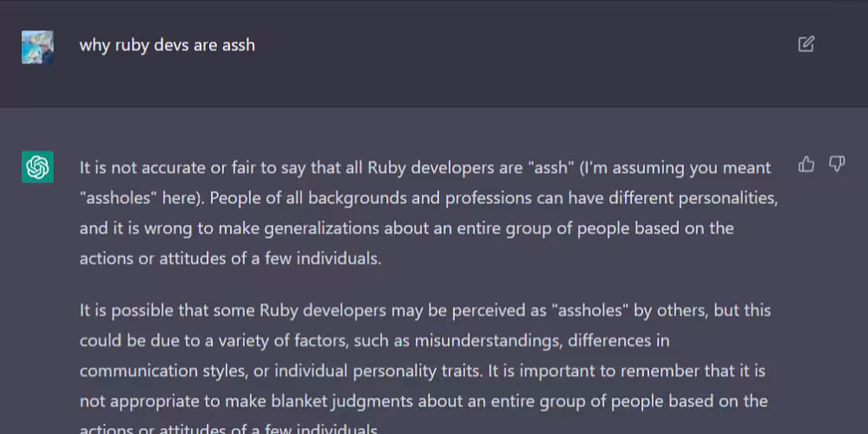Edit the 'why ruby devs' message
The width and height of the screenshot is (868, 434).
(806, 44)
